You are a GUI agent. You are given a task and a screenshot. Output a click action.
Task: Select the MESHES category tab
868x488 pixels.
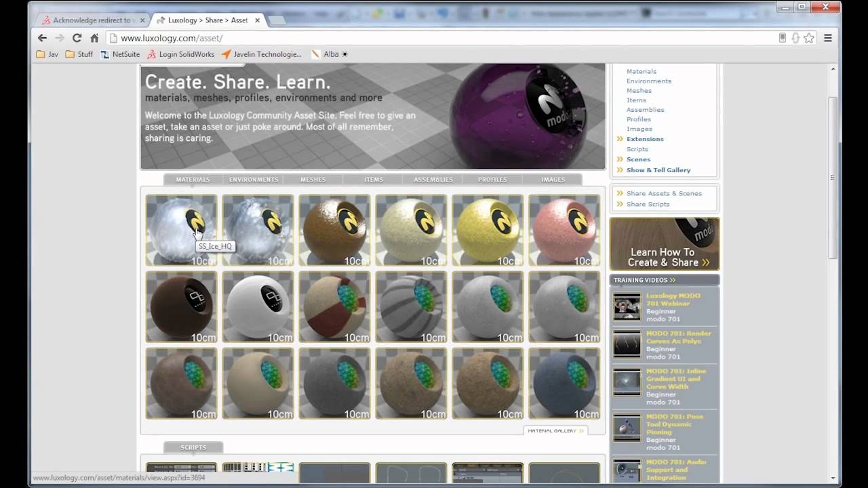313,180
